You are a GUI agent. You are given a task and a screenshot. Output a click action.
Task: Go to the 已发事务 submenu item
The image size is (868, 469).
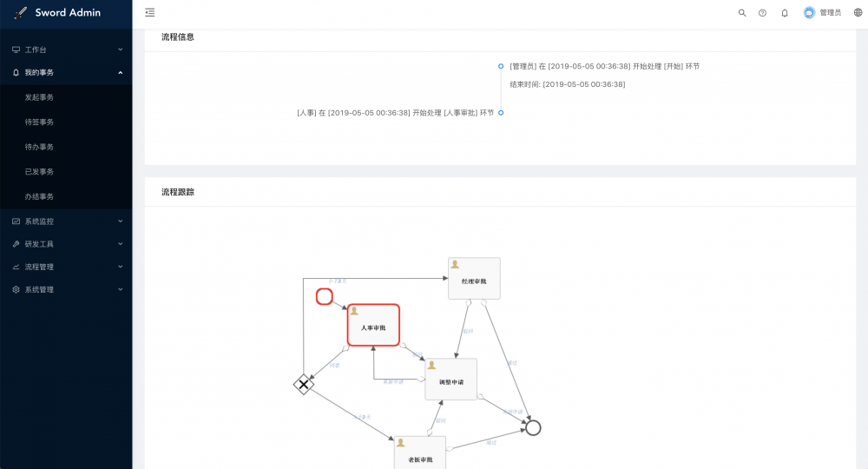tap(39, 172)
